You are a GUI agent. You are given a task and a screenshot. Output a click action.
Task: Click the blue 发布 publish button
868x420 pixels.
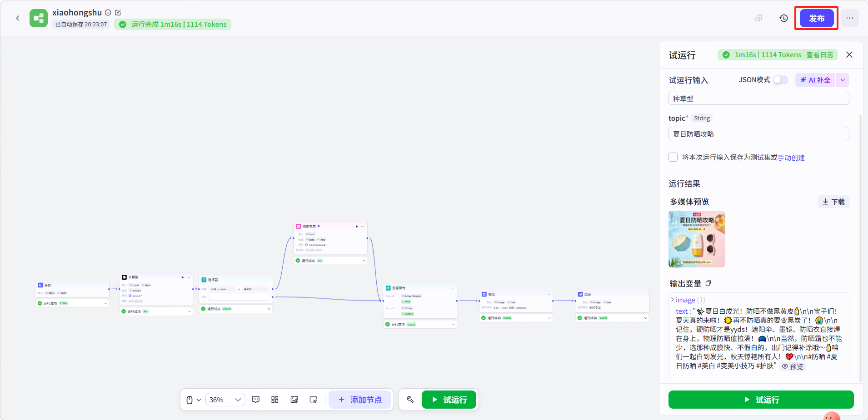coord(817,18)
